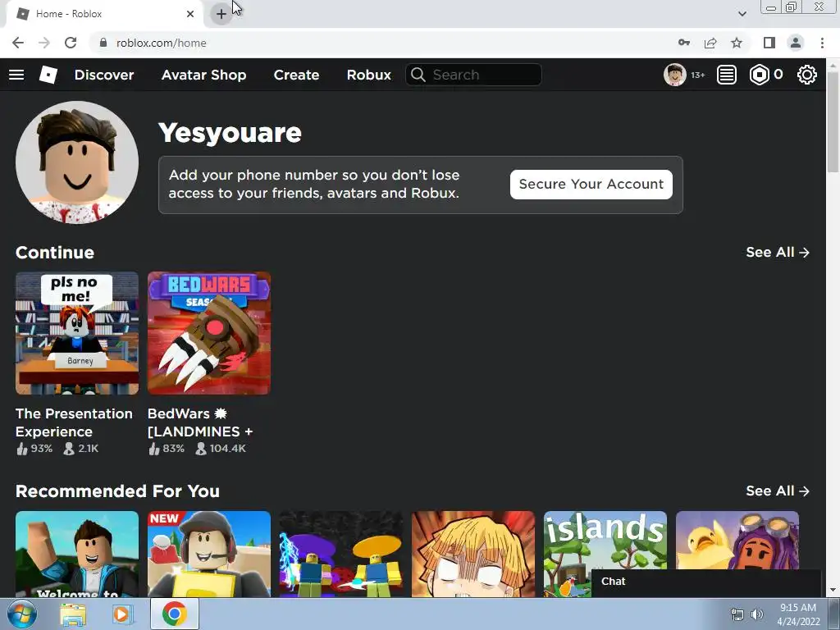The width and height of the screenshot is (840, 630).
Task: Bookmark this page with star icon
Action: (x=737, y=43)
